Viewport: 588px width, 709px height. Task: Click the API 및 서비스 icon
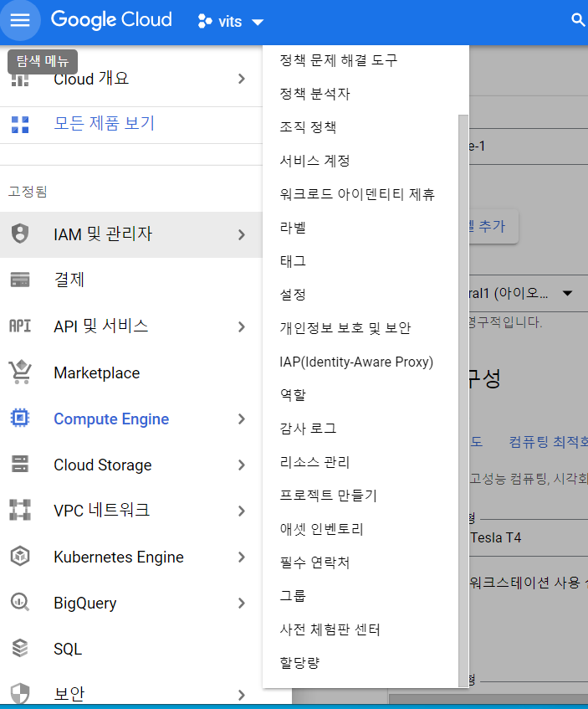(x=20, y=326)
